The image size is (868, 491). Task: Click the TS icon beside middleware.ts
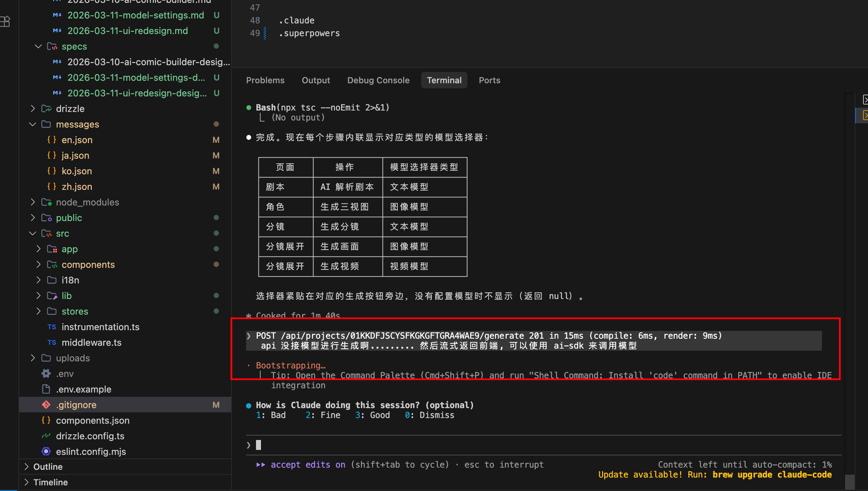coord(52,342)
